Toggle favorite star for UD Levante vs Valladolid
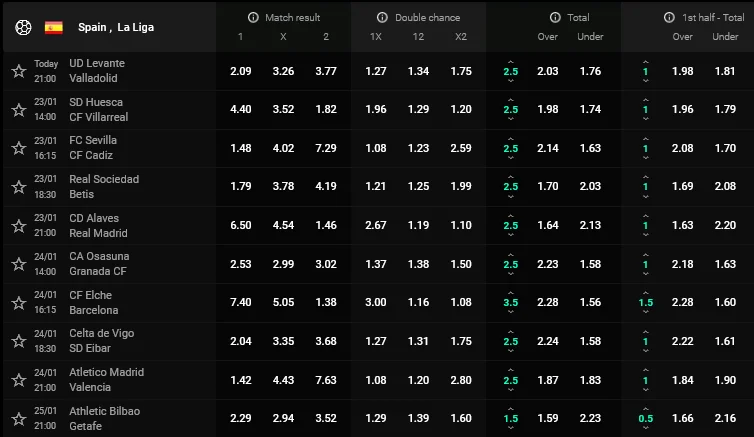Image resolution: width=754 pixels, height=437 pixels. tap(18, 71)
